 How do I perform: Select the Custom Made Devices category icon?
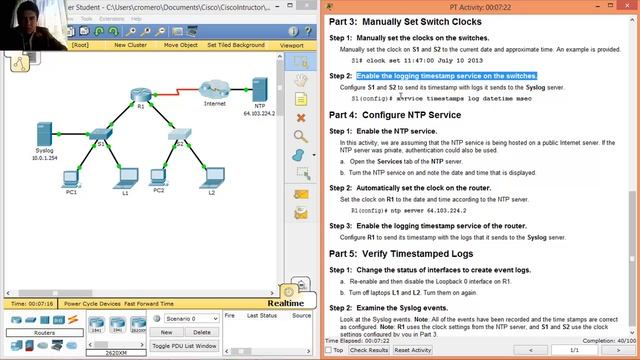57,346
